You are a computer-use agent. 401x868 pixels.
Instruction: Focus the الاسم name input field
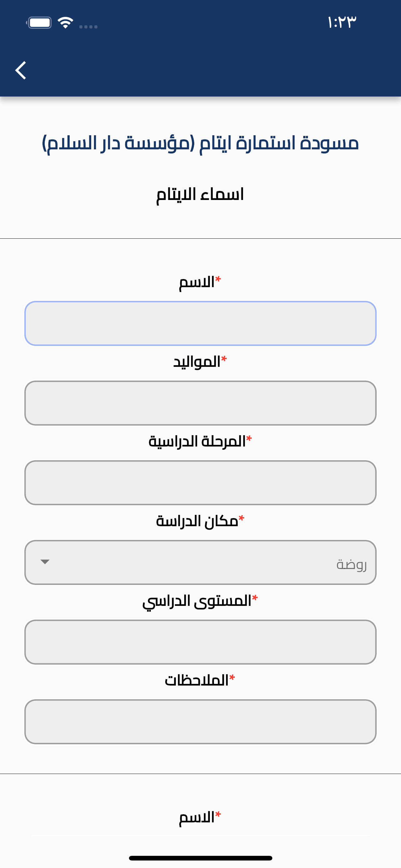pos(200,323)
